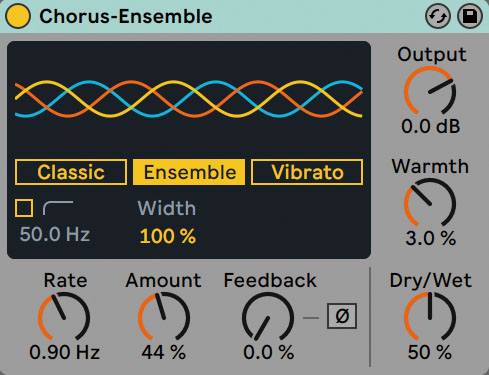Click the 3.0 % warmth value
This screenshot has height=375, width=489.
[430, 238]
